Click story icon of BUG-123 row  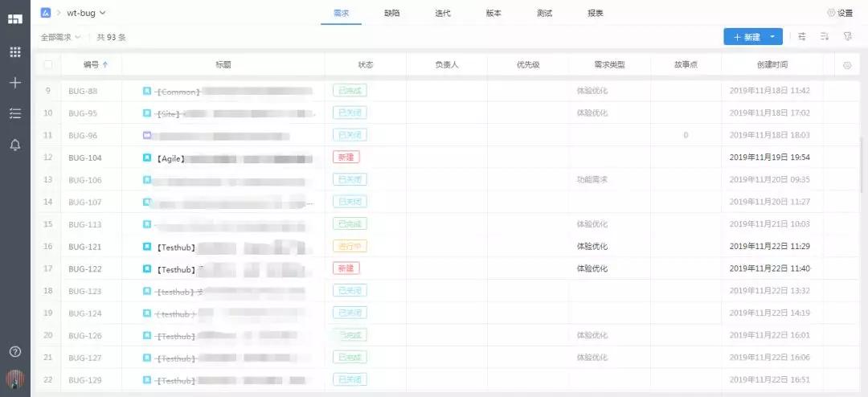point(147,291)
